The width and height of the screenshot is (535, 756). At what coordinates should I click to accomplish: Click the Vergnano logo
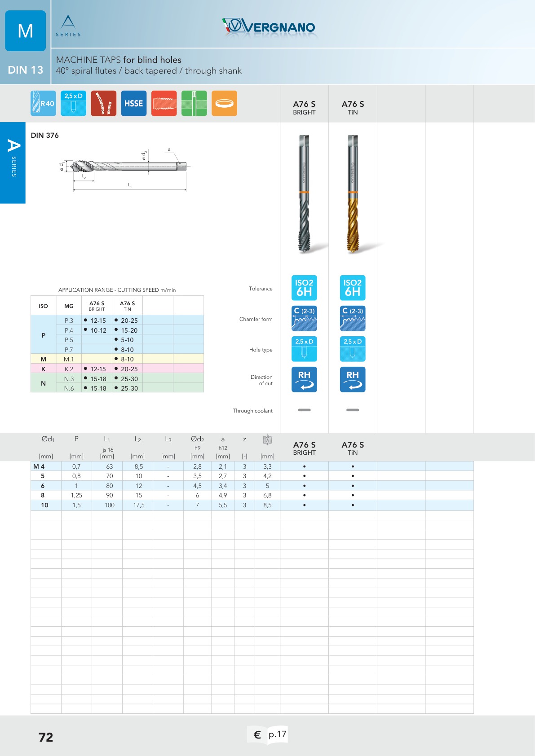[269, 27]
